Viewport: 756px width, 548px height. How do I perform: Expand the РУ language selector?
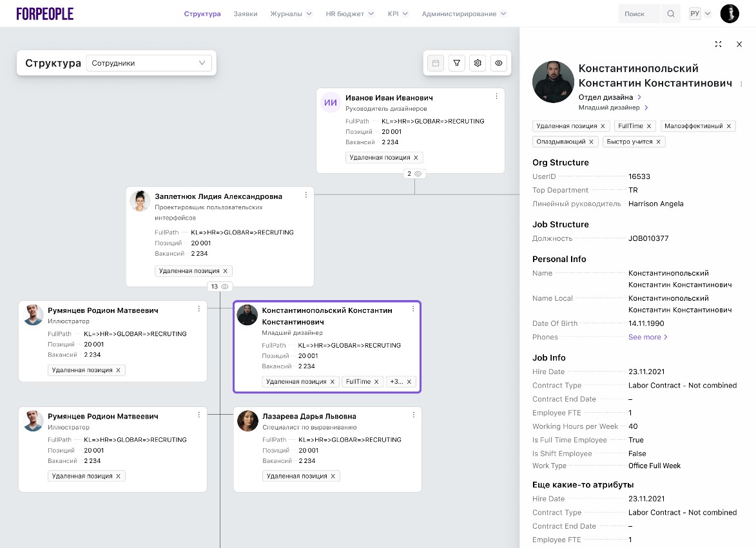(x=700, y=14)
